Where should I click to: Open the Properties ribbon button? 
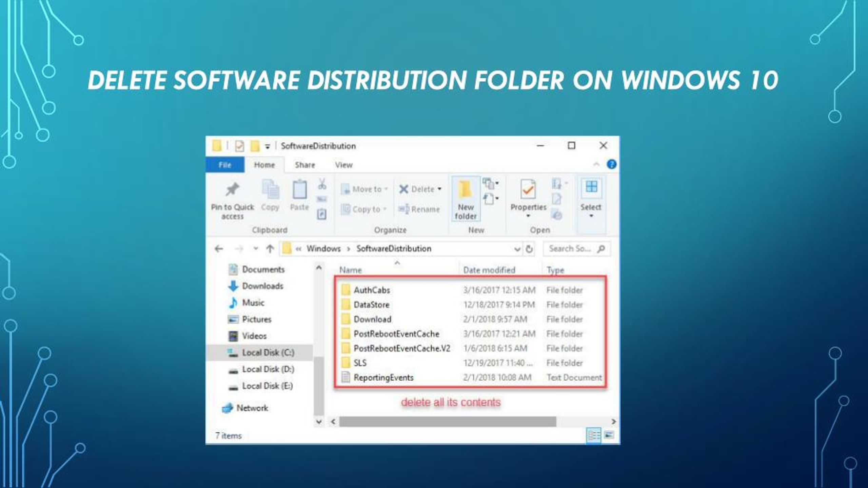[528, 198]
